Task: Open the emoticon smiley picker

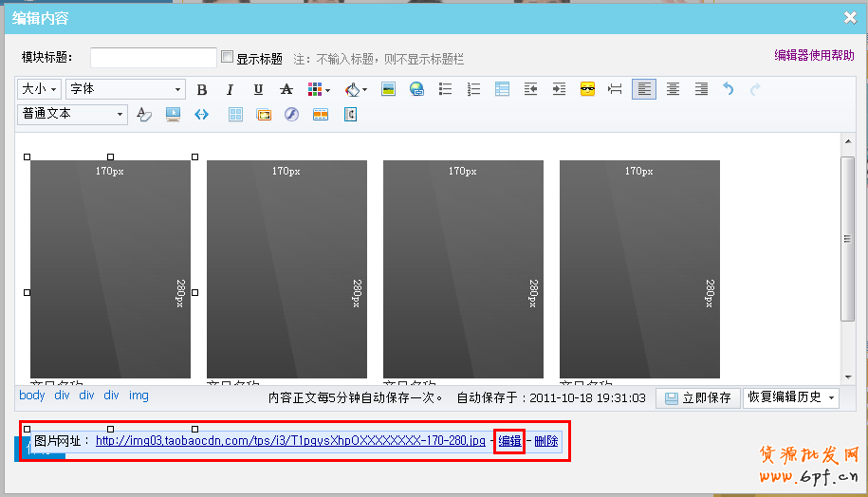Action: tap(587, 89)
